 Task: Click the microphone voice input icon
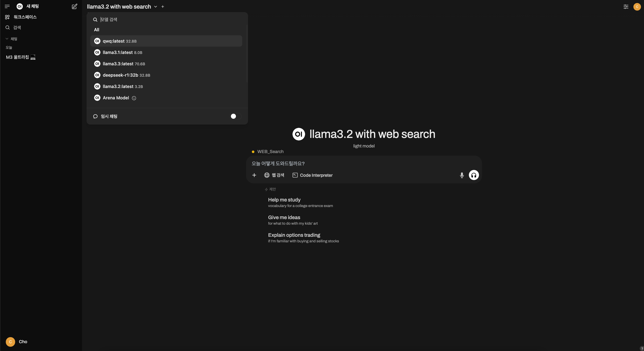point(462,175)
